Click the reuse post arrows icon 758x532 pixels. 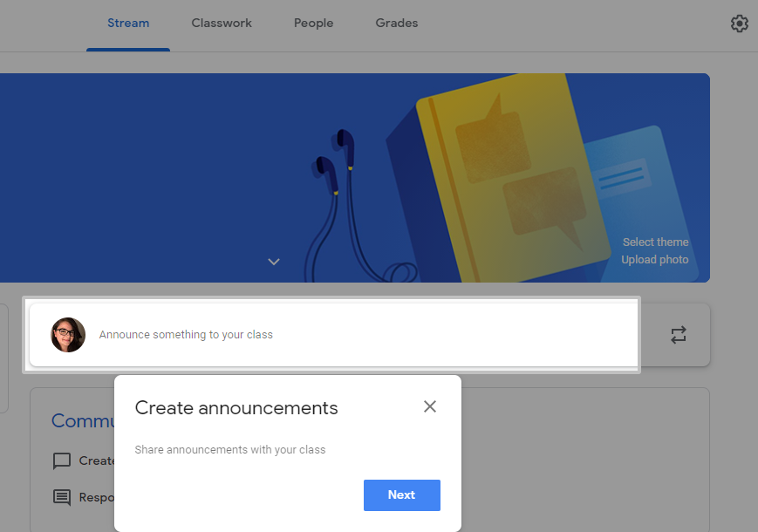pyautogui.click(x=678, y=335)
